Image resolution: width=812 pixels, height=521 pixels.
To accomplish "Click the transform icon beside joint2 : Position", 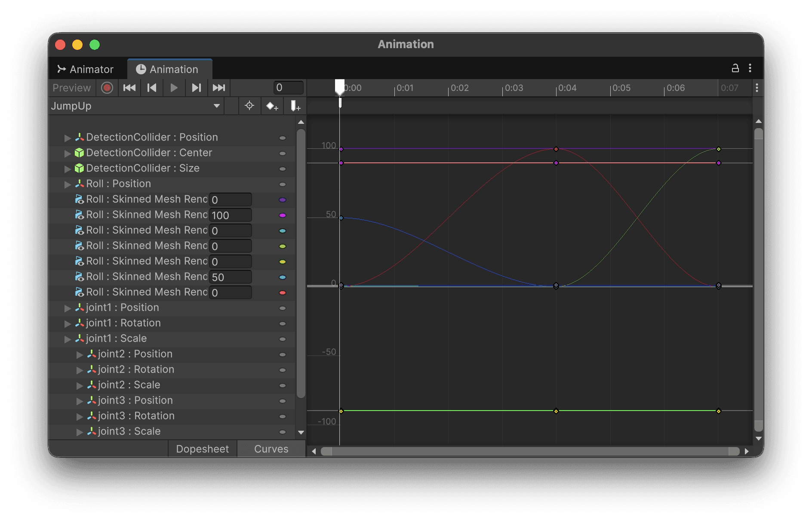I will click(x=92, y=354).
